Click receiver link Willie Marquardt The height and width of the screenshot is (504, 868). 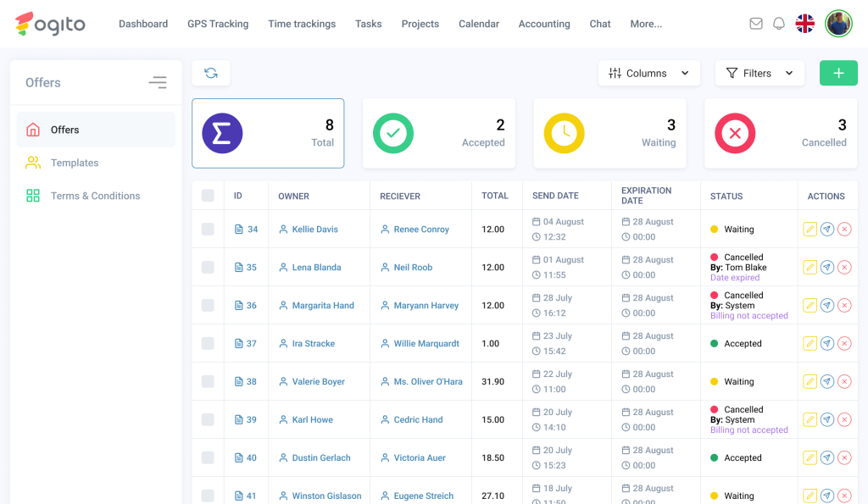click(x=426, y=344)
